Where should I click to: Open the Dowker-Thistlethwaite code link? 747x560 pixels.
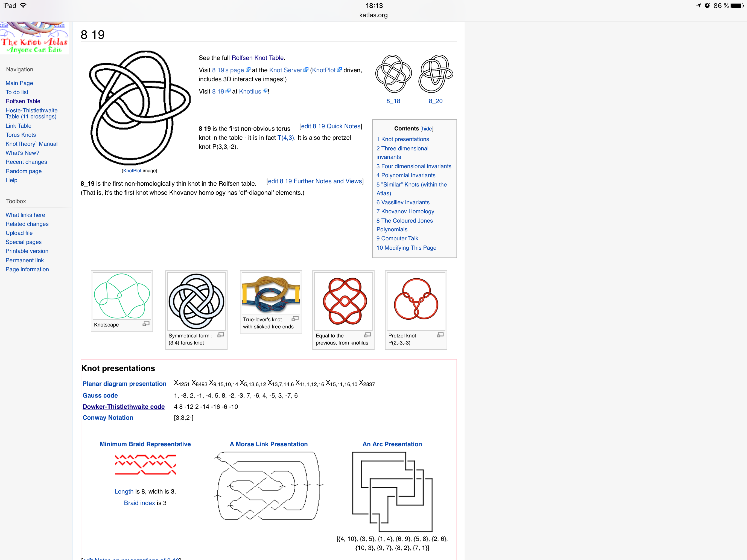124,406
